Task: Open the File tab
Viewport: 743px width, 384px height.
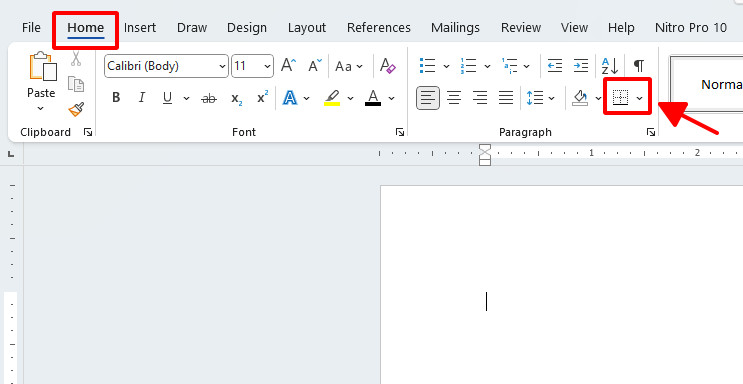Action: click(x=31, y=27)
